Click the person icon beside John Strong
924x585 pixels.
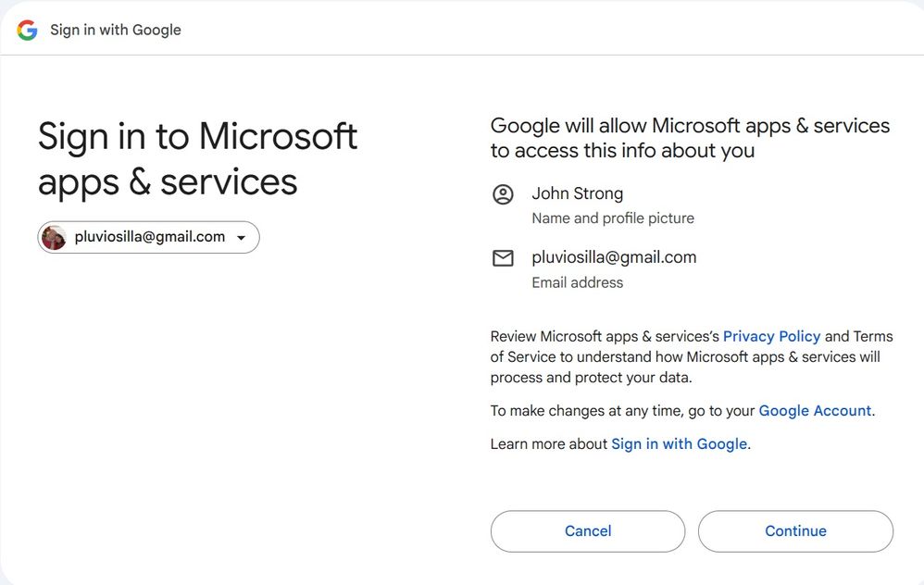click(x=503, y=194)
